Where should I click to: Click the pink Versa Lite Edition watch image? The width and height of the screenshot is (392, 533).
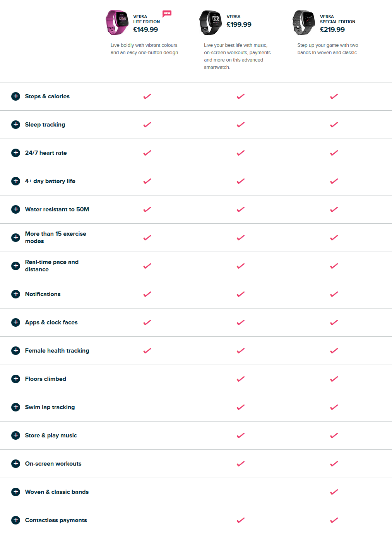pos(117,23)
